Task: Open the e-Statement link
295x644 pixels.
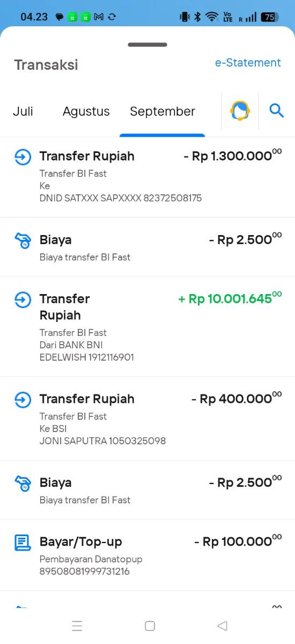Action: tap(248, 63)
